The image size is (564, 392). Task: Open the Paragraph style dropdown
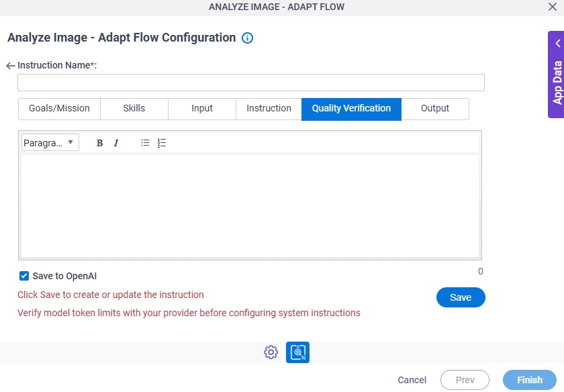coord(50,143)
